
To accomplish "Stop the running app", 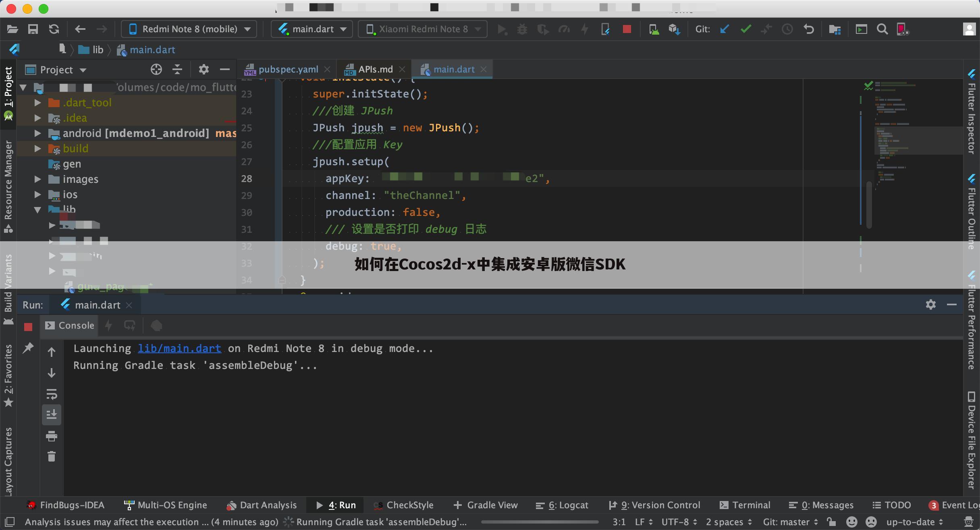I will point(627,29).
